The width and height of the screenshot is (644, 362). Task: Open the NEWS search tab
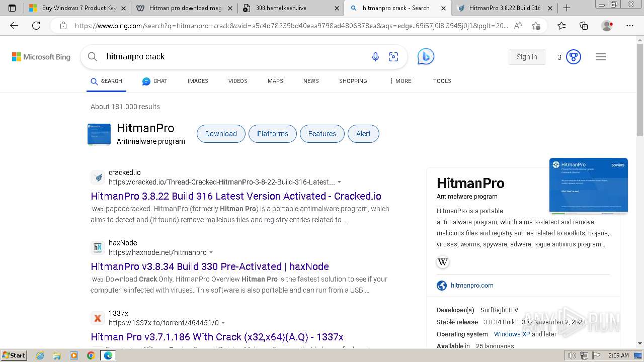click(311, 81)
